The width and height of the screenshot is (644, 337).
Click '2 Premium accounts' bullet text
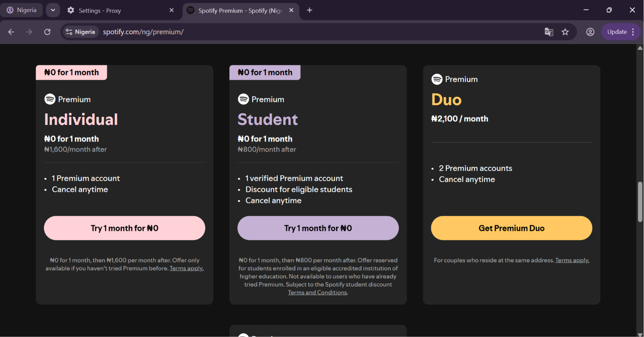click(x=475, y=168)
